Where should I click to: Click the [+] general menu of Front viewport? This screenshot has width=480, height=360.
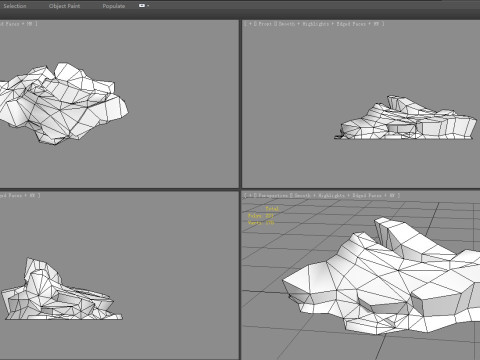click(250, 24)
